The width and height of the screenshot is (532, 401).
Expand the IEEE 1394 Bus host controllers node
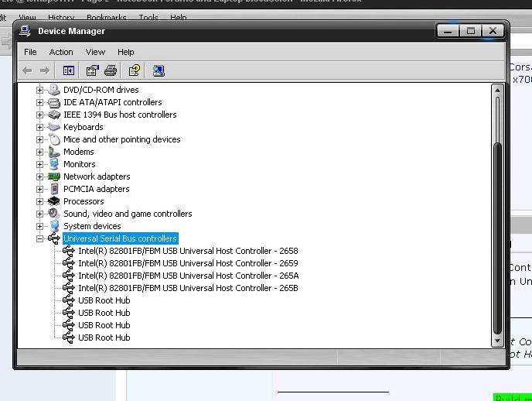tap(39, 115)
